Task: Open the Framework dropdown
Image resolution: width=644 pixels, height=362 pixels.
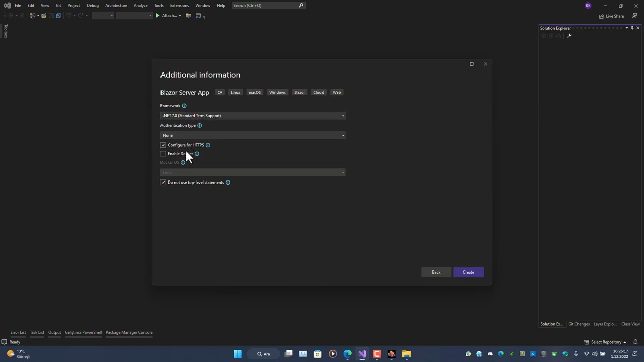Action: tap(253, 116)
